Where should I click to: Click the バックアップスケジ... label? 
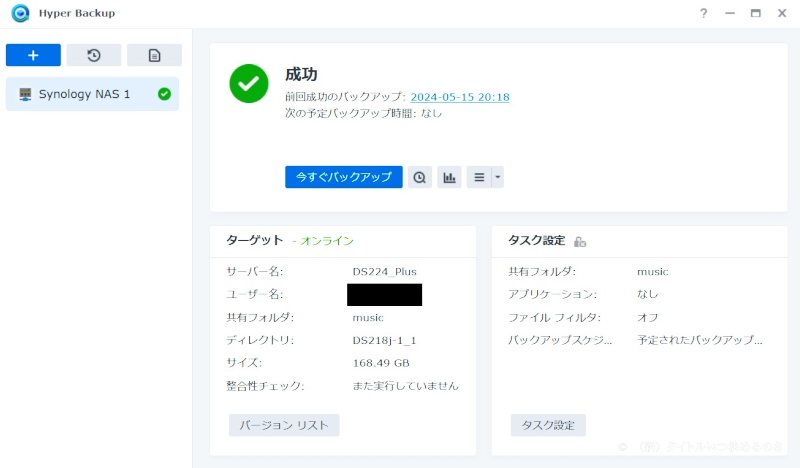point(560,340)
